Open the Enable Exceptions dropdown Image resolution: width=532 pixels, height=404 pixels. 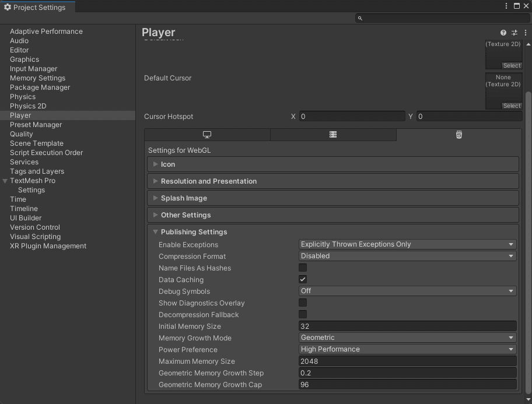(x=408, y=244)
